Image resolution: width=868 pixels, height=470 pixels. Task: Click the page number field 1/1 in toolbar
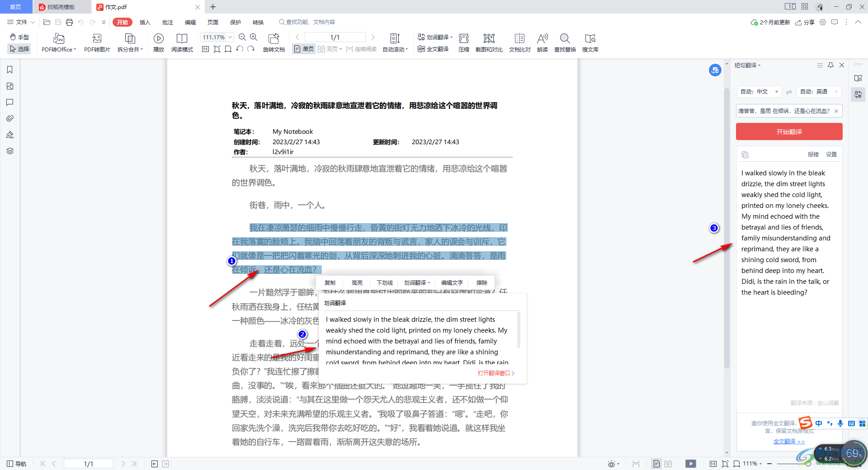[x=335, y=37]
